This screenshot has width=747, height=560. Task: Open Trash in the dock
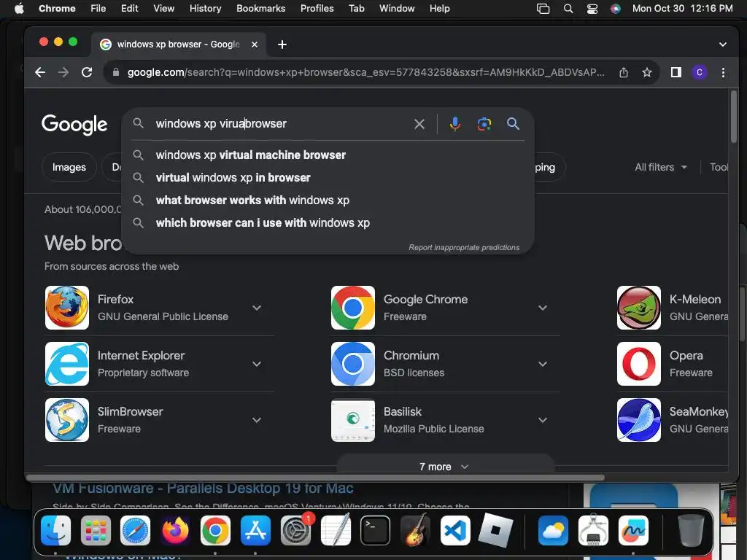point(691,530)
